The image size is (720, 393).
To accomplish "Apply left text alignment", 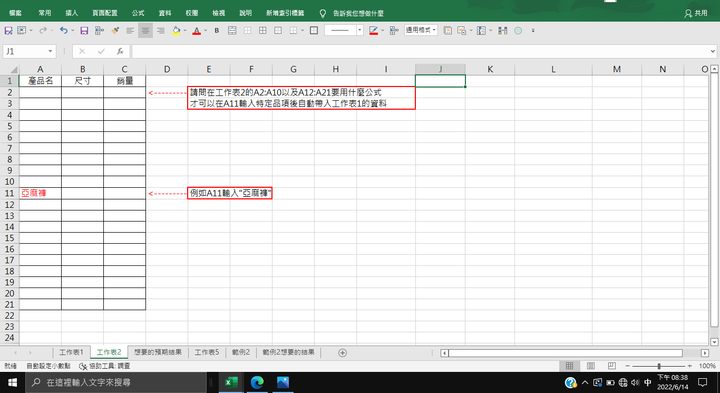I will coord(130,31).
